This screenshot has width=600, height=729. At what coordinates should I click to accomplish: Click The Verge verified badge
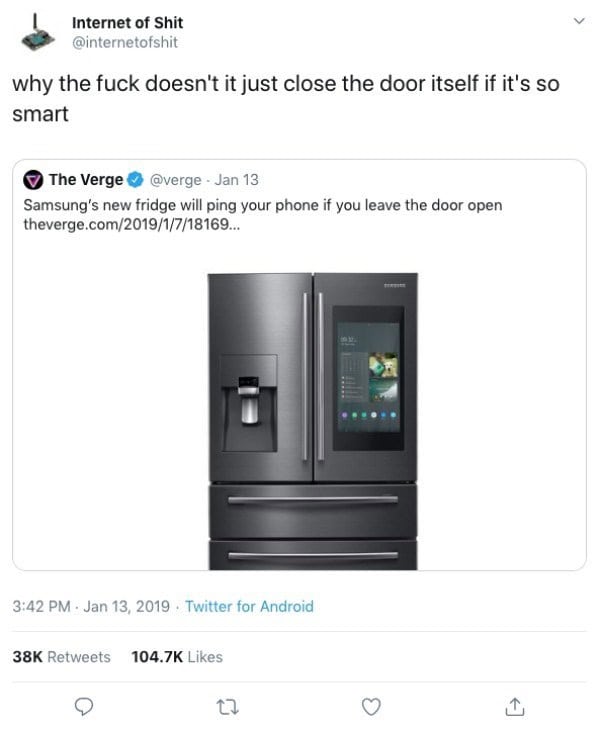(135, 179)
